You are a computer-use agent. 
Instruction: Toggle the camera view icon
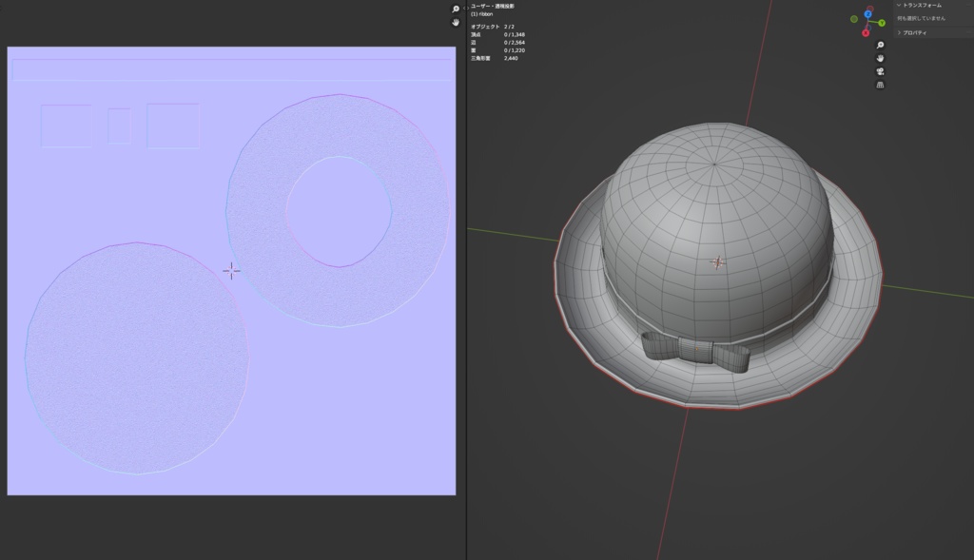point(880,71)
